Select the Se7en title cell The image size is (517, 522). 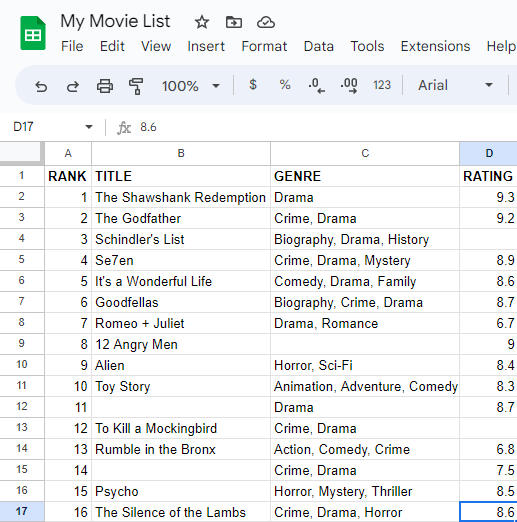click(x=181, y=260)
